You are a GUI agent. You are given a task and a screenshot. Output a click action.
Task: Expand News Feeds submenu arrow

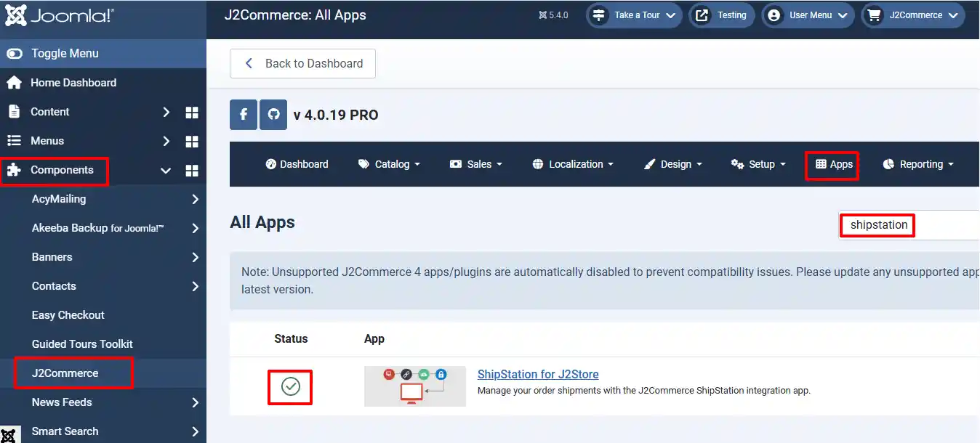(195, 402)
